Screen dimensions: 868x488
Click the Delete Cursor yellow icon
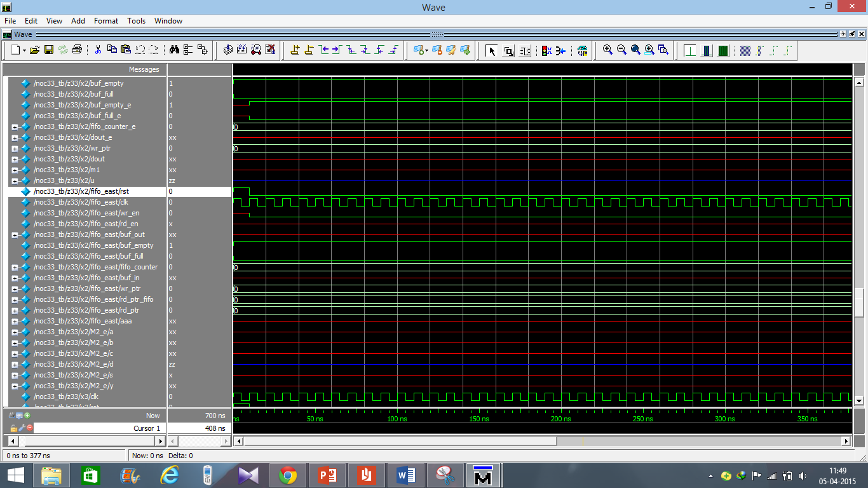(309, 50)
